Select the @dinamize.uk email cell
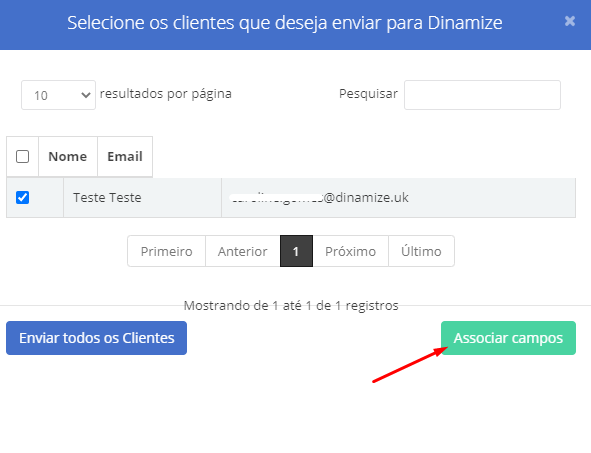 (x=398, y=197)
